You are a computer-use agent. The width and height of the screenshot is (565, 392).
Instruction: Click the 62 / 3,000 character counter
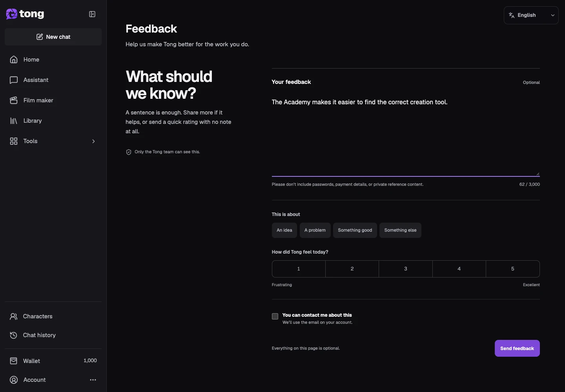coord(530,184)
